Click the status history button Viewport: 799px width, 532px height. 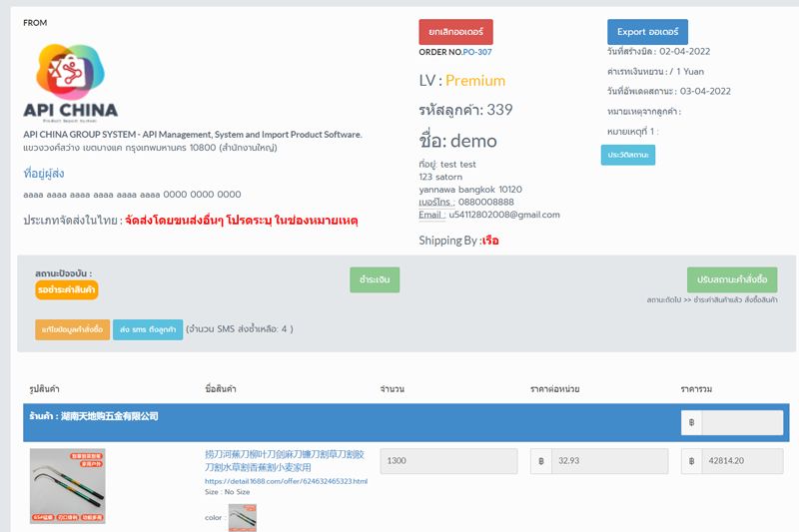point(628,155)
